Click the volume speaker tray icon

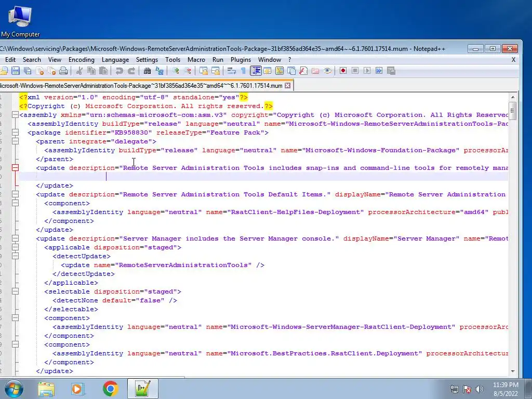click(x=480, y=389)
